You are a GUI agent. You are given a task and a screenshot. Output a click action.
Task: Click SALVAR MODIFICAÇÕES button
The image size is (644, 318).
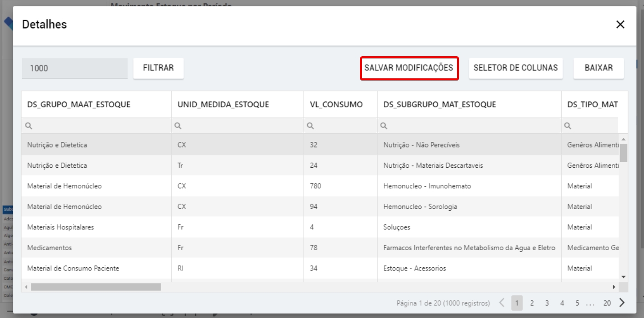409,68
